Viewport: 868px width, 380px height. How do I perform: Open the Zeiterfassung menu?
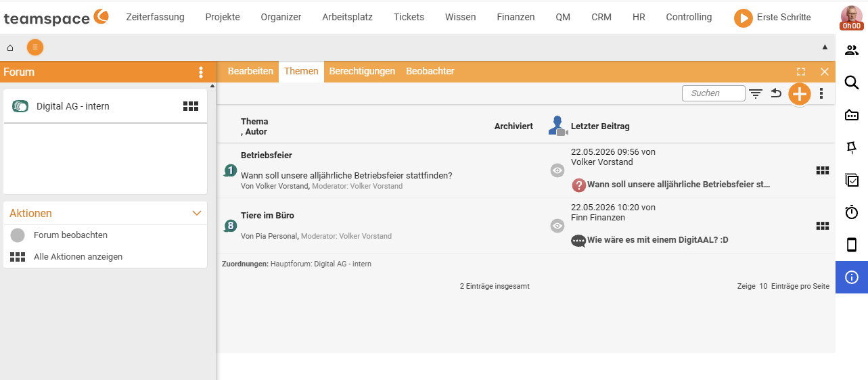(155, 17)
